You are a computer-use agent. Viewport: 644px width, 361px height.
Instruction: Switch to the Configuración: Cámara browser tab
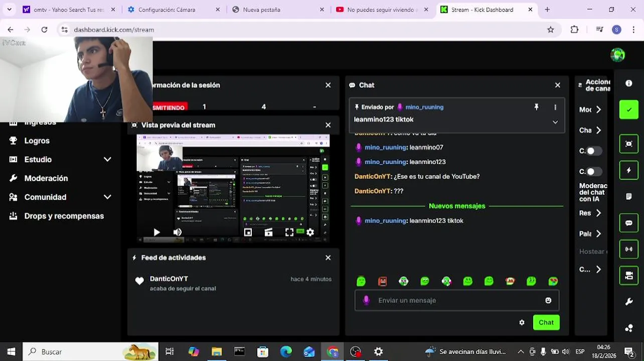pos(173,10)
